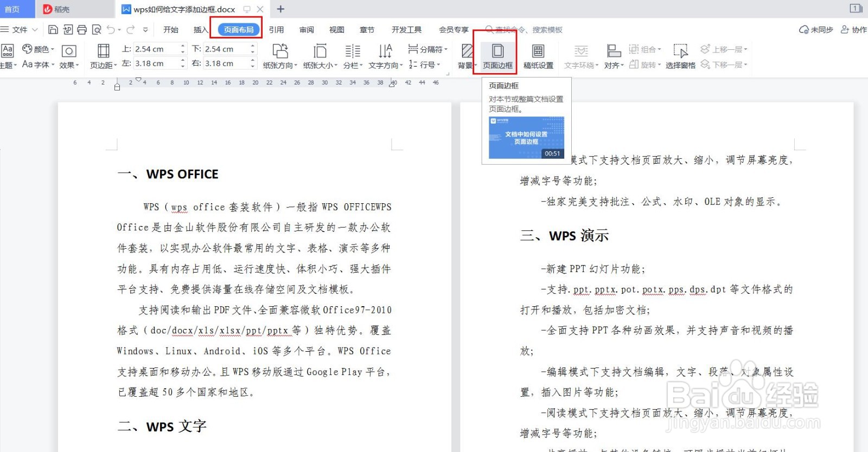Viewport: 868px width, 452px height.
Task: Close the docx document tab
Action: [260, 9]
